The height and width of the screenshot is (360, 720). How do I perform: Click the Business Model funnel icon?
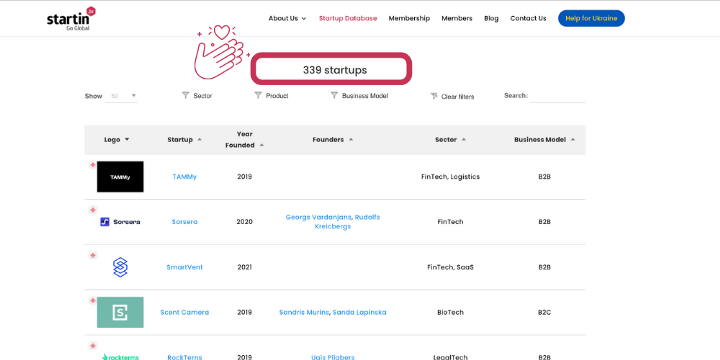pyautogui.click(x=334, y=96)
